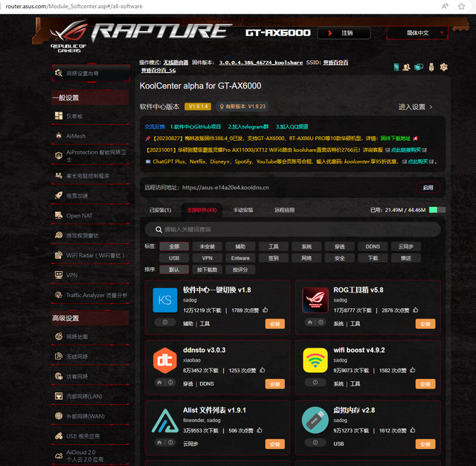Click the KS software center switch app icon
Viewport: 476px width, 466px height.
165,300
